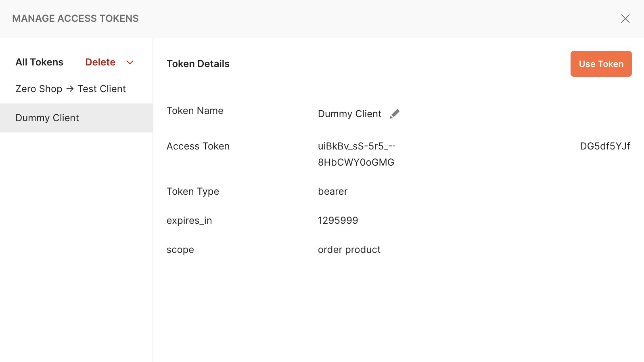This screenshot has height=362, width=644.
Task: Click the access token value uiBkBv_sS-5r5
Action: [356, 146]
